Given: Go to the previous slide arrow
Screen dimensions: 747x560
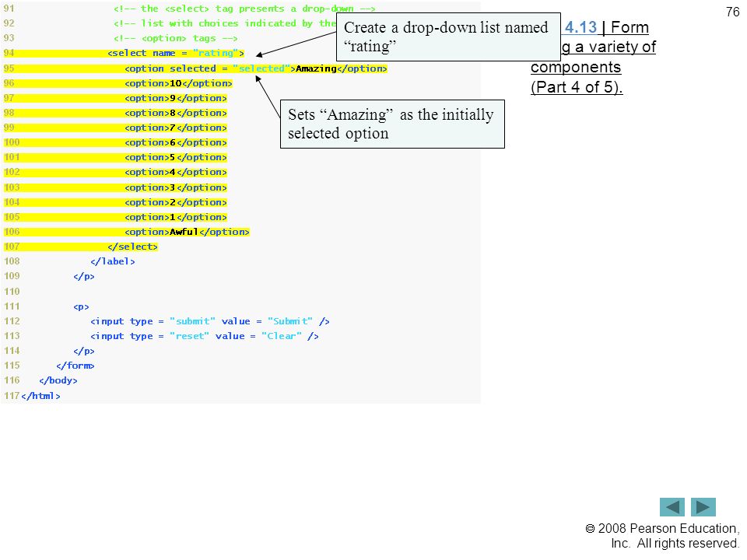Looking at the screenshot, I should (672, 507).
